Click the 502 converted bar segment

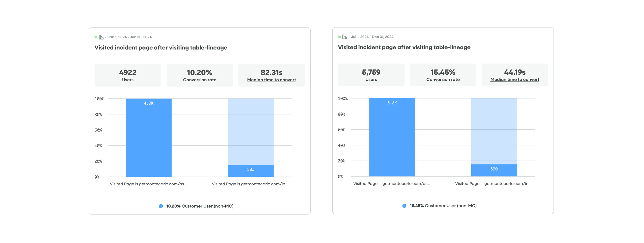tap(251, 171)
